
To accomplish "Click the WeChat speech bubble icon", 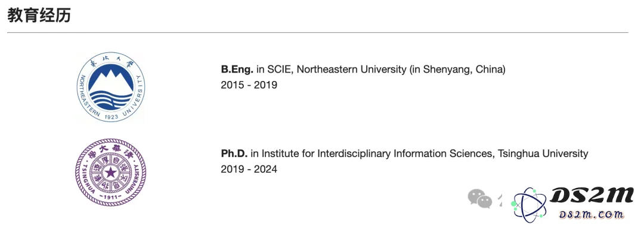I will click(x=479, y=199).
